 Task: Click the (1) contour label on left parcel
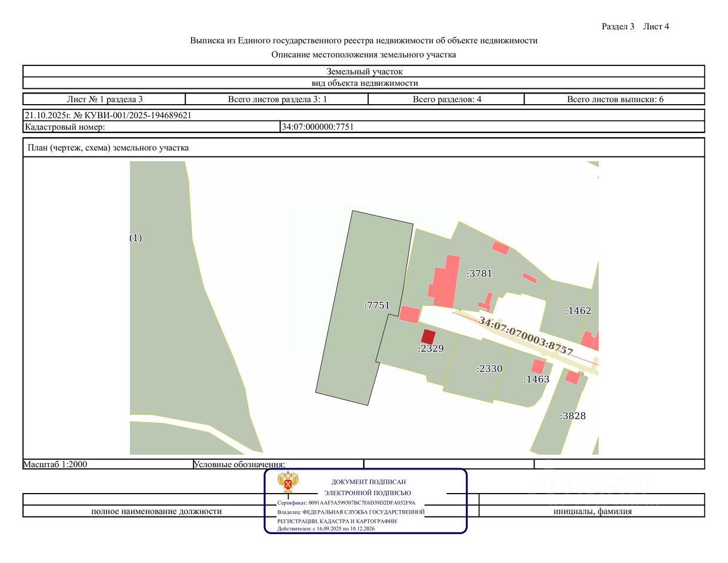(136, 238)
